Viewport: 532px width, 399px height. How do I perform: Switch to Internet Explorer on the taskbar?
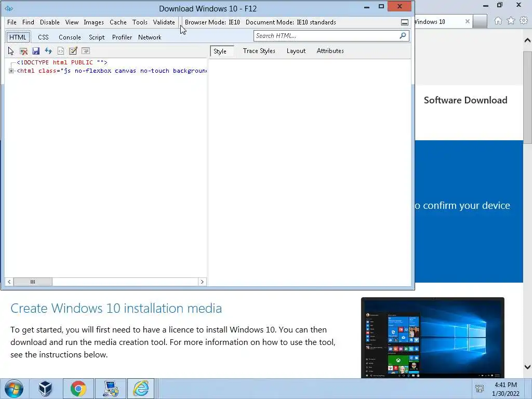tap(141, 389)
